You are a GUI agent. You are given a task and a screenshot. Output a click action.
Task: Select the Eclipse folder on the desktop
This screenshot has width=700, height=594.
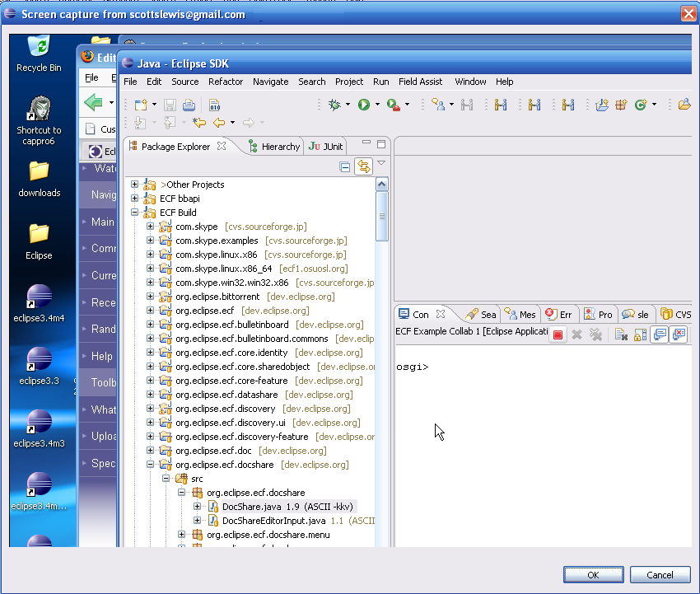(39, 241)
